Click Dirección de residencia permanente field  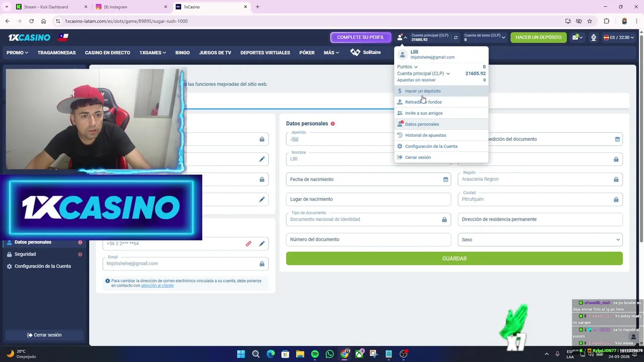(x=540, y=220)
